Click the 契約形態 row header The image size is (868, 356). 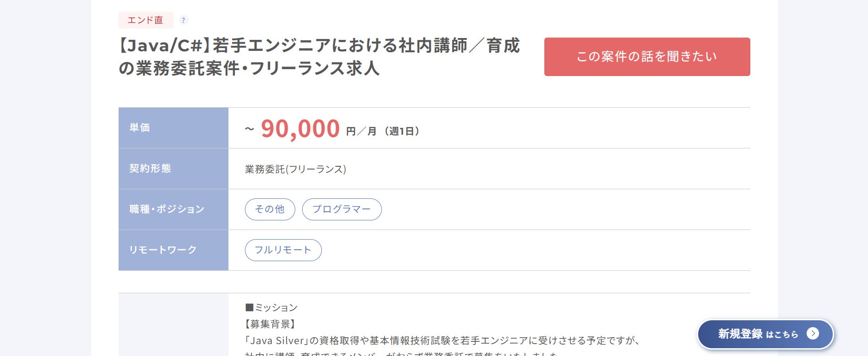pyautogui.click(x=150, y=169)
